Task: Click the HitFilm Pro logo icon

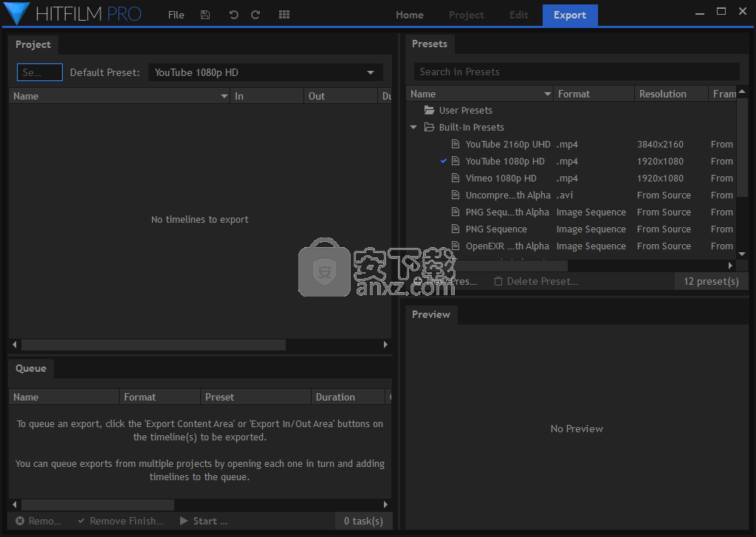Action: point(17,13)
